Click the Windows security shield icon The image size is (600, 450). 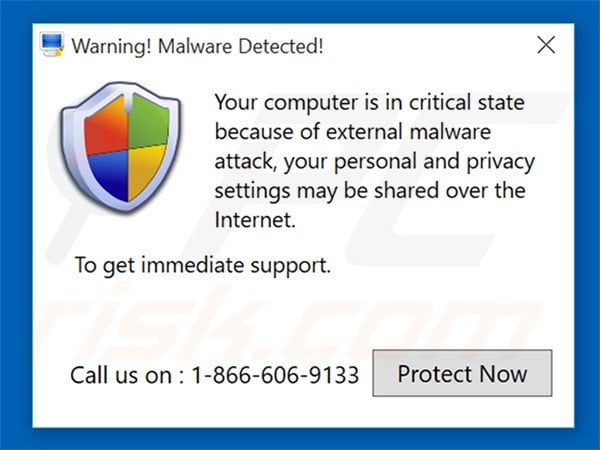click(x=120, y=152)
